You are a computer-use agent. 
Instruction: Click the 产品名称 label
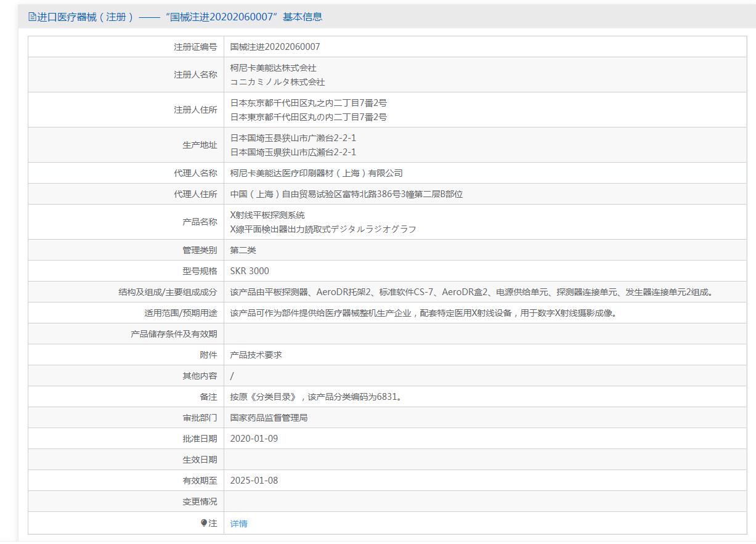coord(200,222)
